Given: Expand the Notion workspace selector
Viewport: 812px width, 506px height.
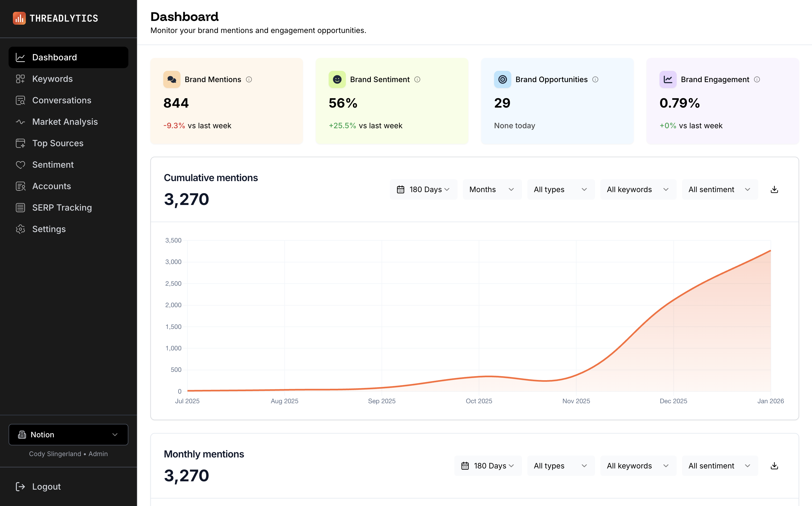Looking at the screenshot, I should coord(68,435).
